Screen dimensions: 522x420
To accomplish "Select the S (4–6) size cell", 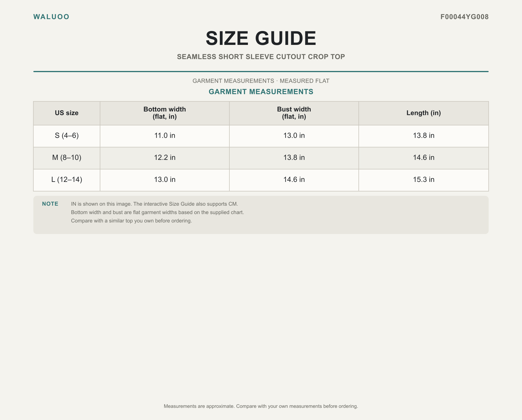I will pyautogui.click(x=67, y=136).
